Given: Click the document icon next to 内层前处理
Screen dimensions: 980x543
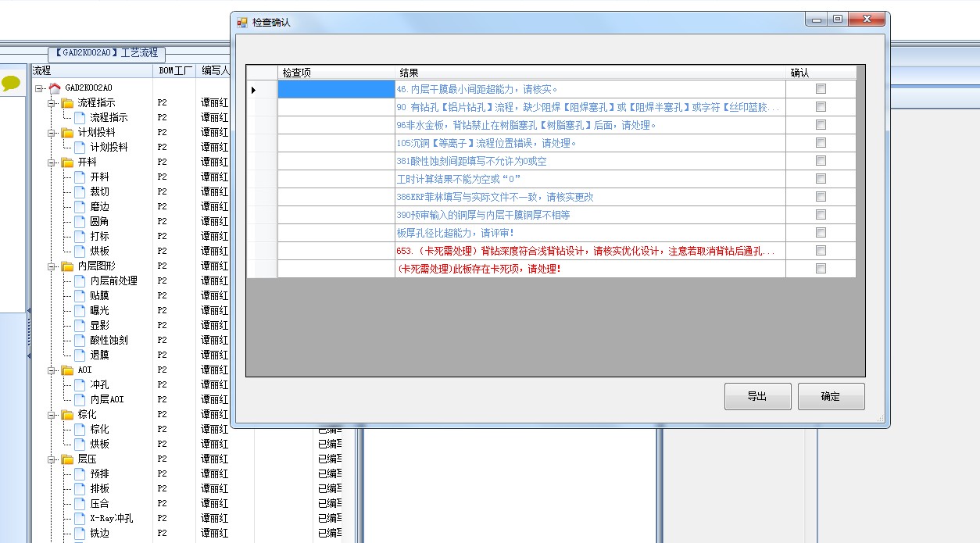Looking at the screenshot, I should (x=80, y=280).
